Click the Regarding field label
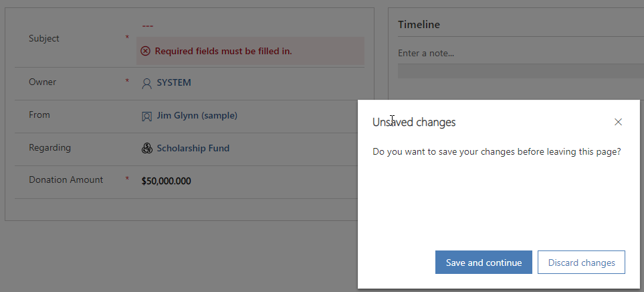 pyautogui.click(x=49, y=147)
